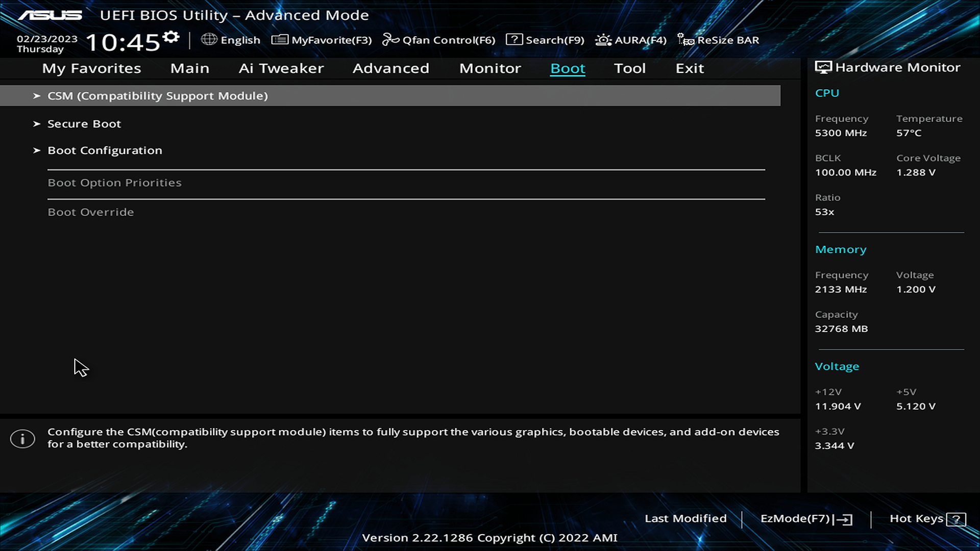
Task: Click the EzMode exit arrow icon
Action: point(844,519)
